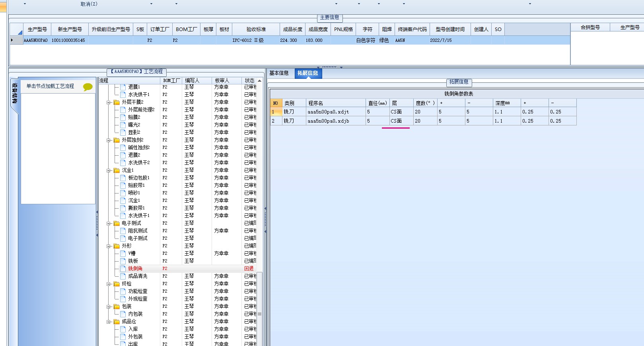Viewport: 644px width, 346px height.
Task: Click the document icon beside 碱性蚀刻2
Action: tap(123, 147)
